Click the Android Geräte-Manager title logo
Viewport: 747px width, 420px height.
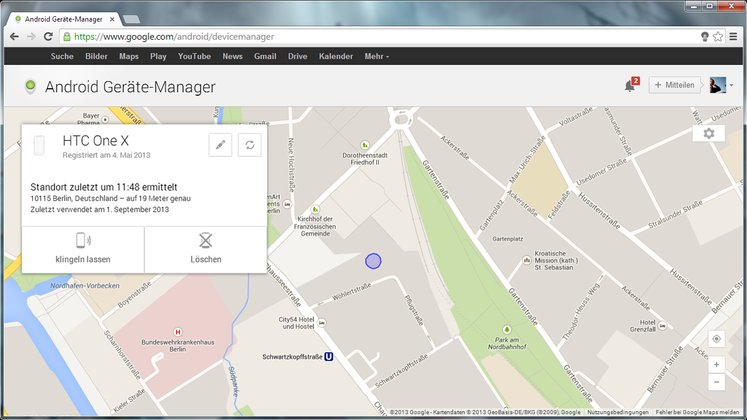[x=30, y=86]
